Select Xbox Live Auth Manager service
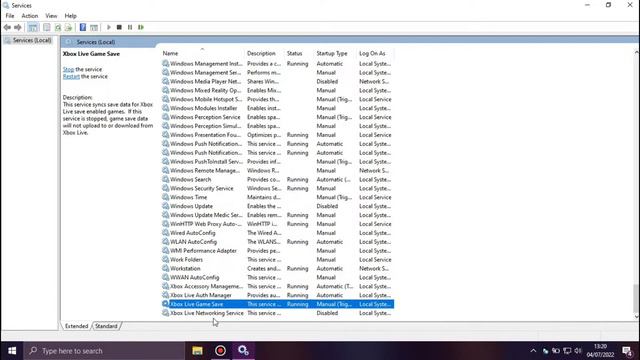 coord(278,295)
